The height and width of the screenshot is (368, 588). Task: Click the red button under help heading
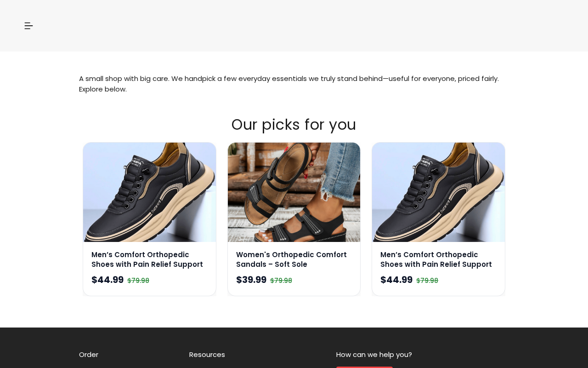pyautogui.click(x=364, y=367)
